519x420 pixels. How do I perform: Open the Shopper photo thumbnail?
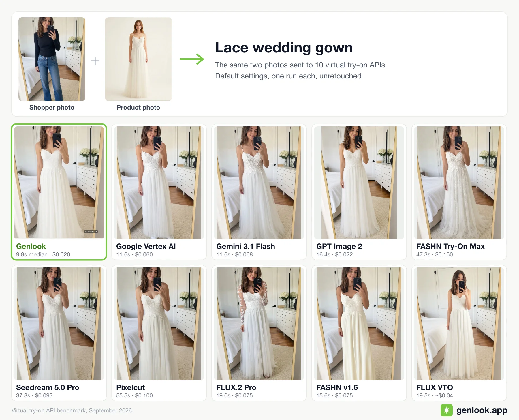[52, 59]
